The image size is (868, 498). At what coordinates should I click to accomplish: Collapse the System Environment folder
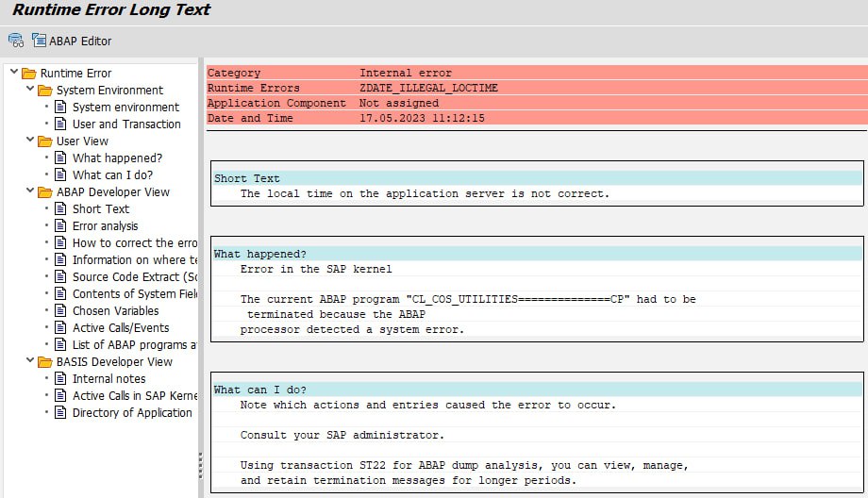coord(29,90)
